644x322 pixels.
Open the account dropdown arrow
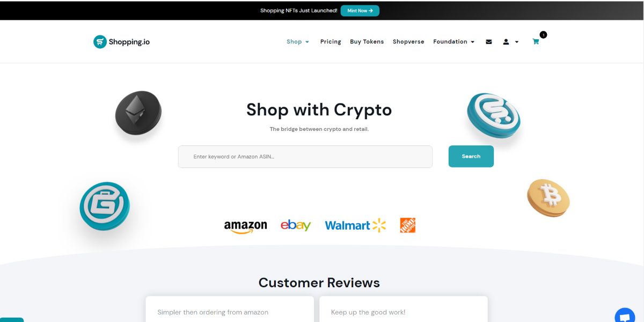(516, 41)
